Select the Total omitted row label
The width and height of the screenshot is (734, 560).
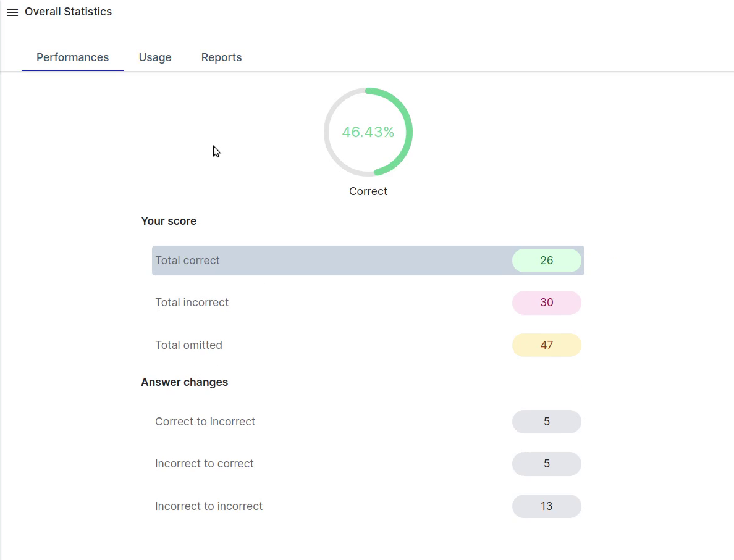[x=188, y=345]
